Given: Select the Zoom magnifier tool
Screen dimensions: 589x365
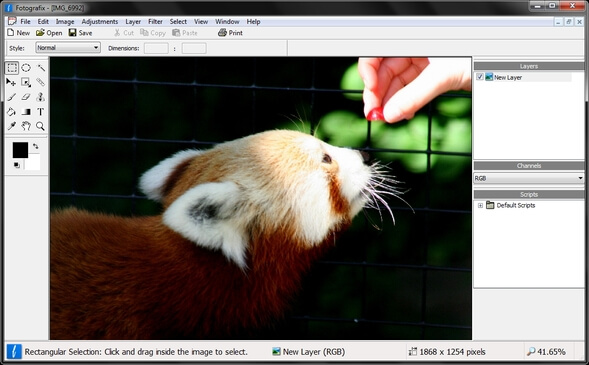Looking at the screenshot, I should pyautogui.click(x=40, y=126).
